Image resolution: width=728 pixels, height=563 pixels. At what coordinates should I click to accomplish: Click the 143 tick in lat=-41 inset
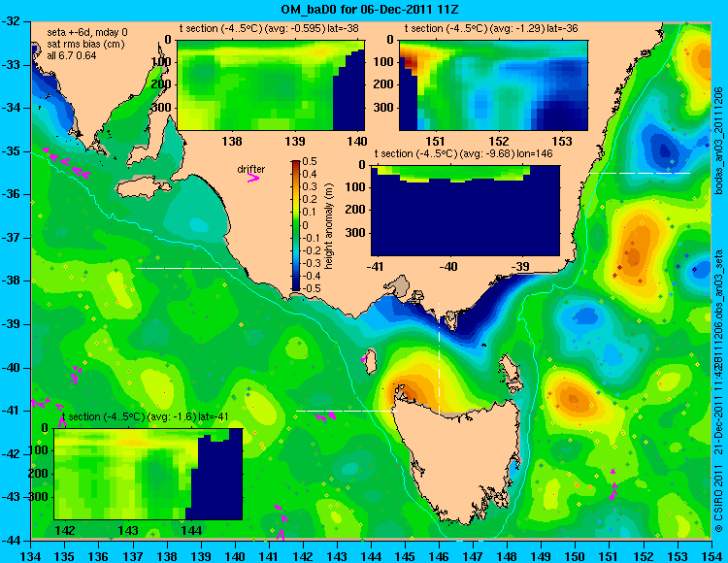(x=128, y=531)
